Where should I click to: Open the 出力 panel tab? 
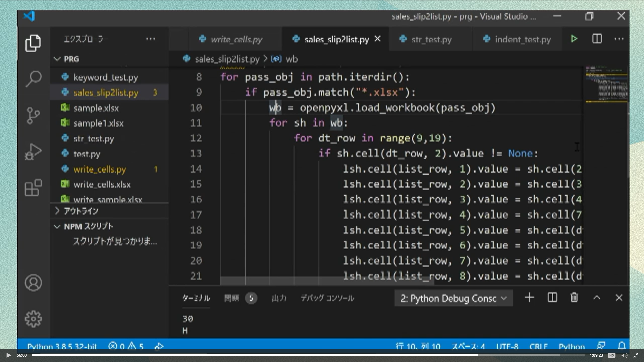point(279,298)
